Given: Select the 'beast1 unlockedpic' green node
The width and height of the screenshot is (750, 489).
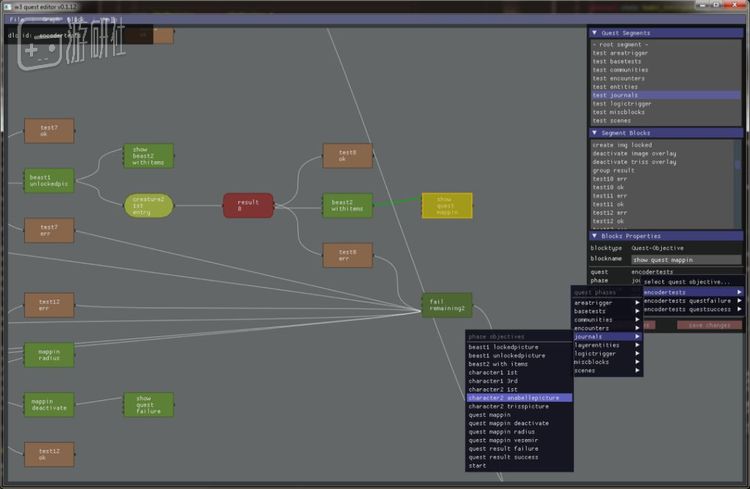Looking at the screenshot, I should [49, 180].
